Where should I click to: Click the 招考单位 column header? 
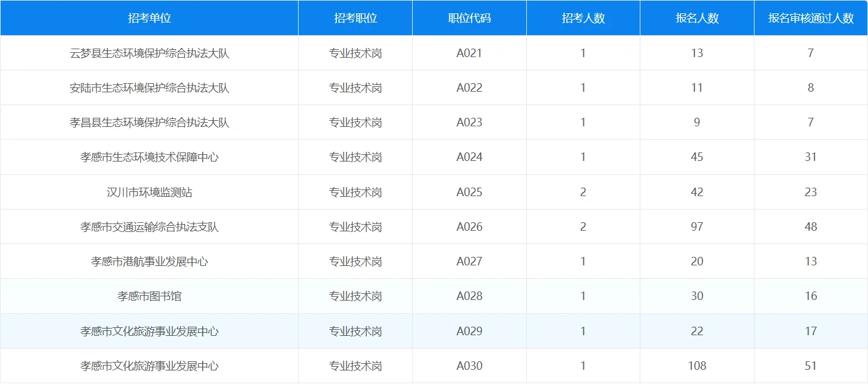149,18
